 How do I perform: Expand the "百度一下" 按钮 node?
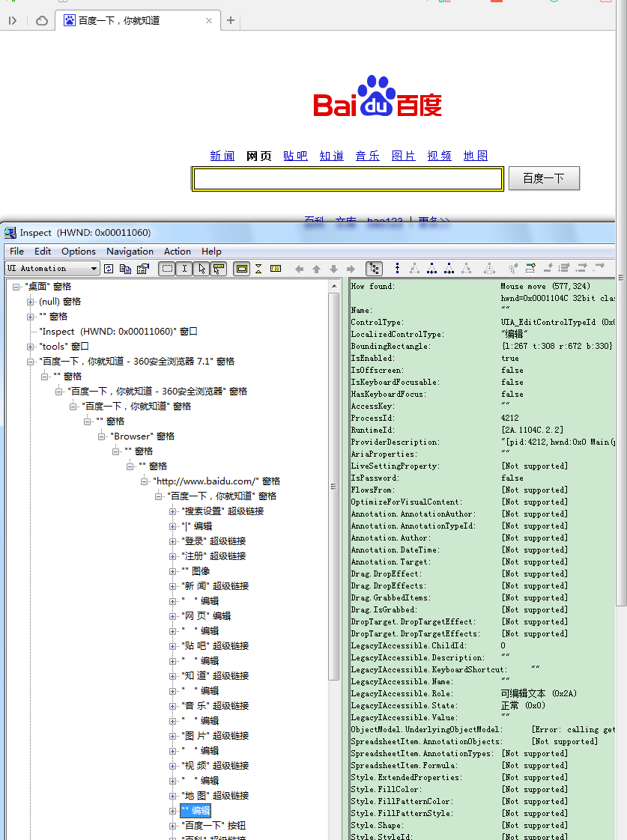tap(173, 826)
